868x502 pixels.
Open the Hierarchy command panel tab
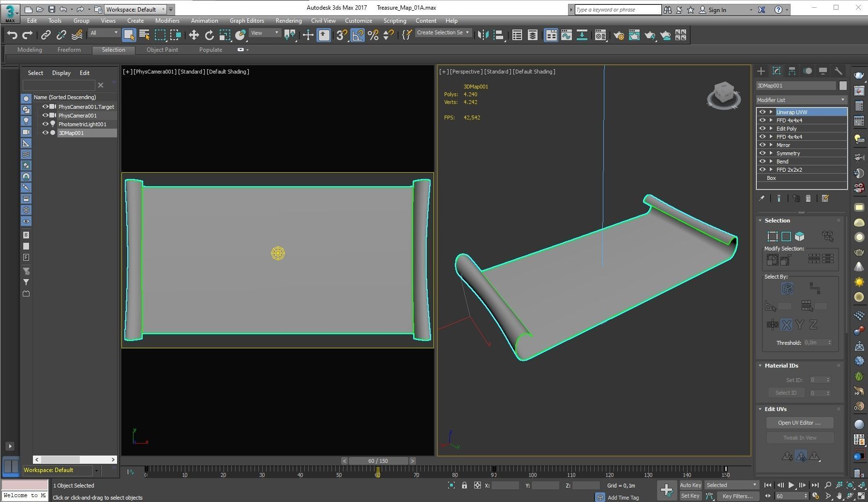tap(792, 71)
